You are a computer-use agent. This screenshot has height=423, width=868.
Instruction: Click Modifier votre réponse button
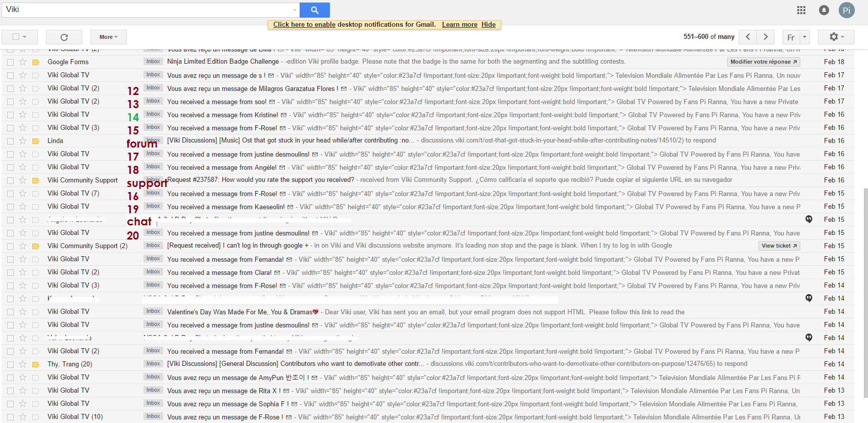click(763, 62)
